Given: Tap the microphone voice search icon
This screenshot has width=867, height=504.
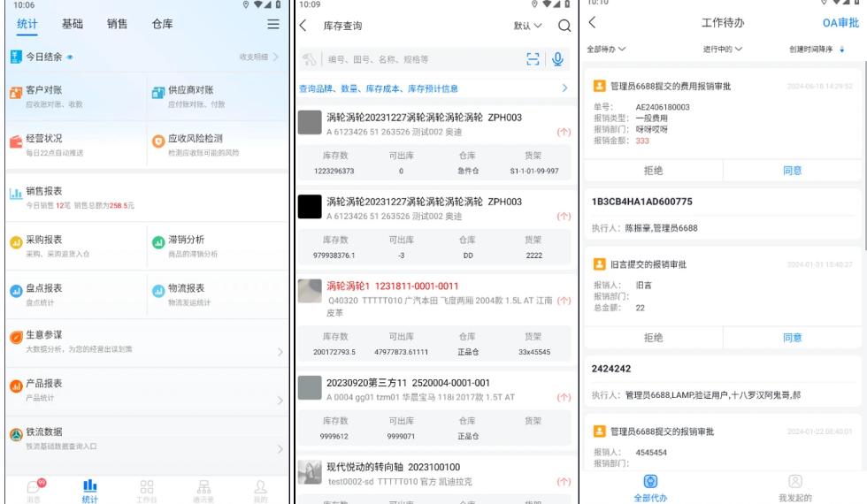Looking at the screenshot, I should coord(558,59).
